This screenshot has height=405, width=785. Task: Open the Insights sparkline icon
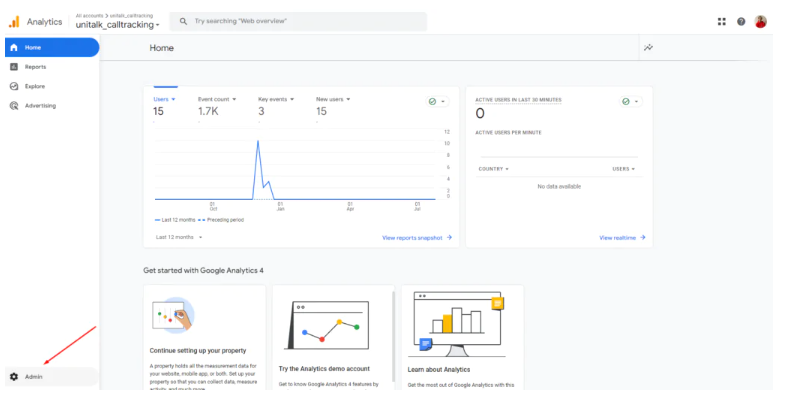(x=649, y=48)
